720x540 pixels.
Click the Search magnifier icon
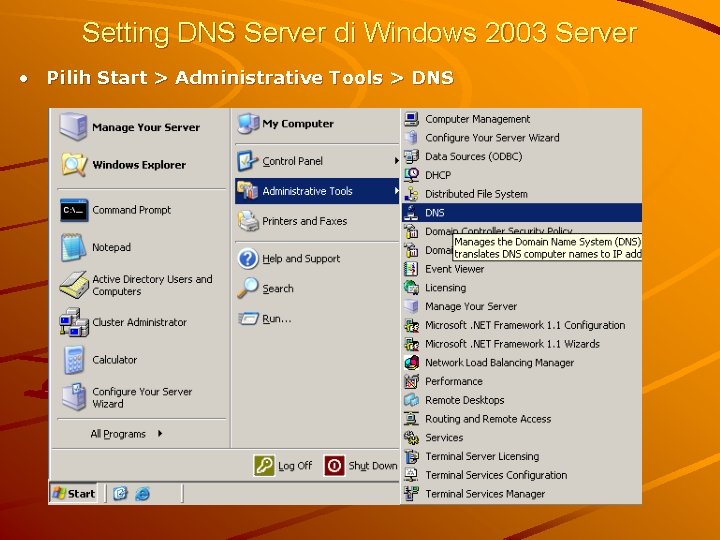coord(248,288)
